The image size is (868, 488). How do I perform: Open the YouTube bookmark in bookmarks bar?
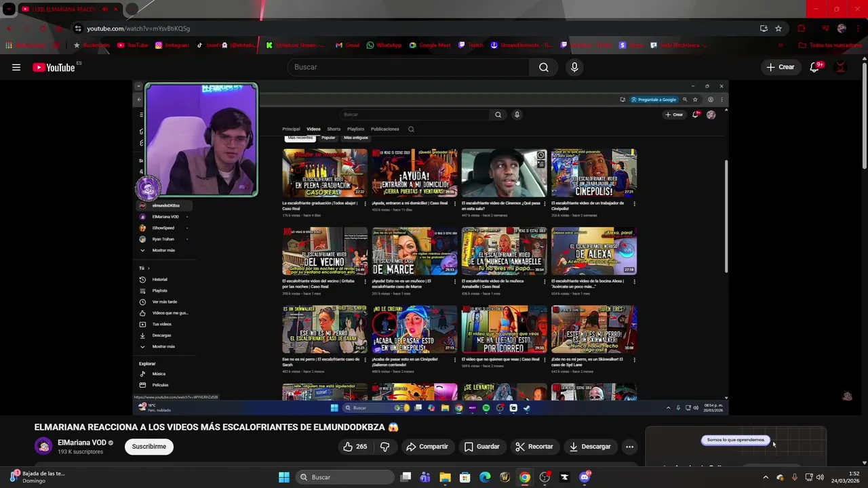click(x=133, y=45)
